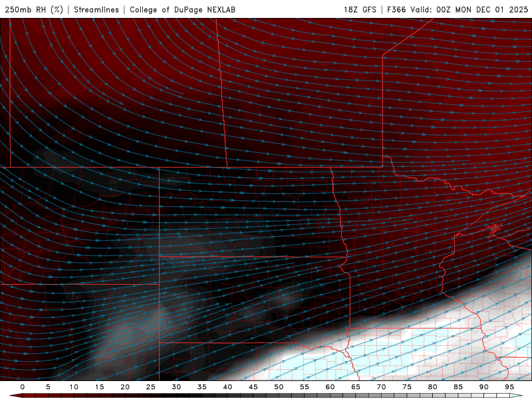Click the '75' tick label on colorbar

point(407,387)
